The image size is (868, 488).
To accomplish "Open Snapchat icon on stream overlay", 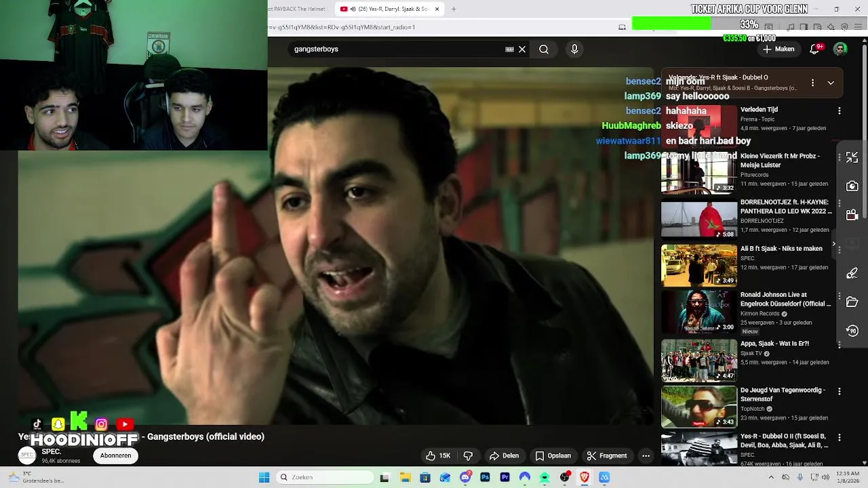I will click(x=58, y=424).
